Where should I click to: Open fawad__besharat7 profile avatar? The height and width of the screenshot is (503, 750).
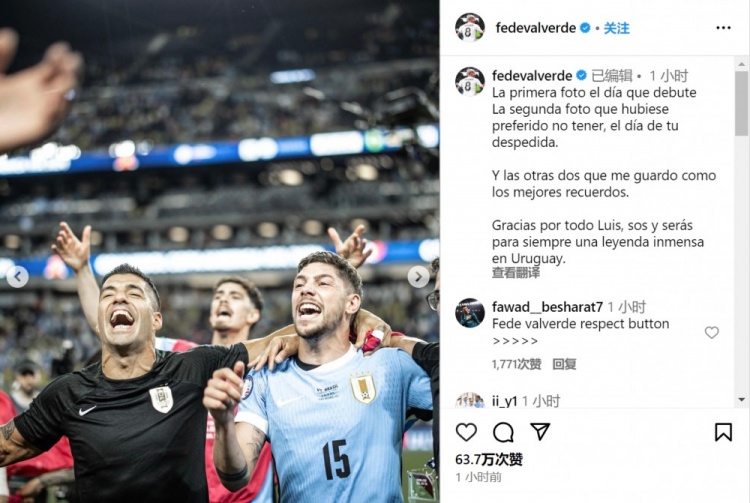(470, 313)
